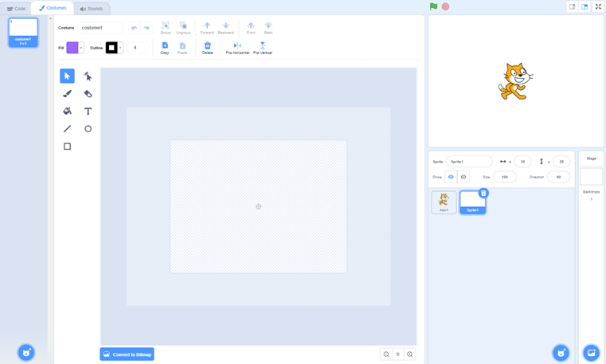Edit the outline width value field
Image resolution: width=606 pixels, height=364 pixels.
coord(138,48)
